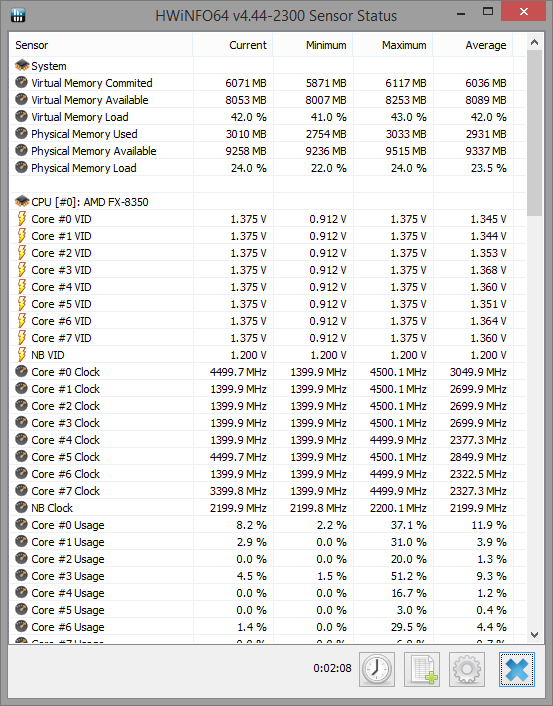Click the gauge icon beside Core #0 Clock
The width and height of the screenshot is (553, 706).
tap(21, 372)
